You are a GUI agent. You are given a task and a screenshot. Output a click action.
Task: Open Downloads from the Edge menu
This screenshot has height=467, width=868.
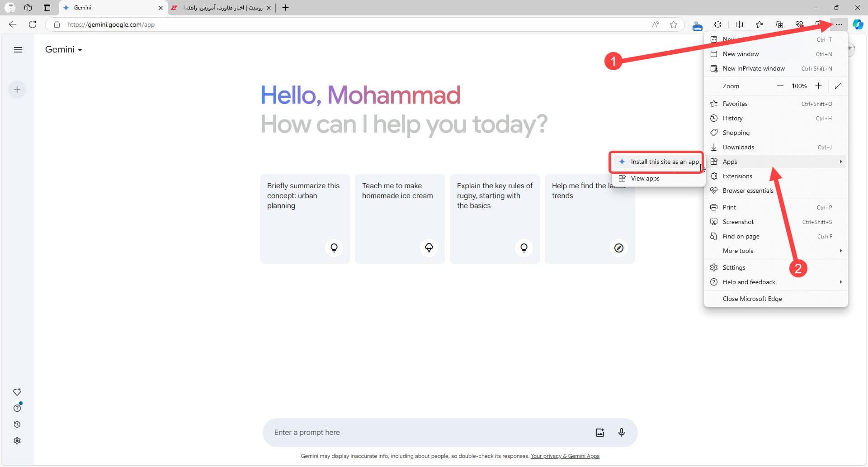pos(776,147)
